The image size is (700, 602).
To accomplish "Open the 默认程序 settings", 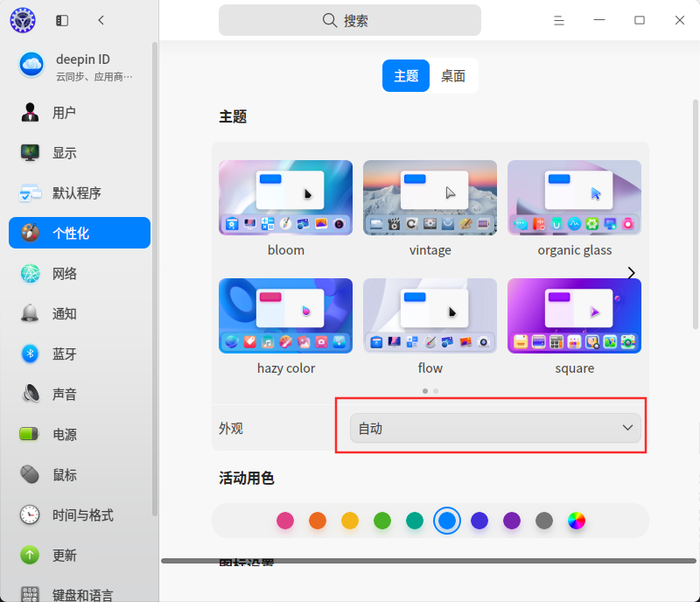I will [80, 192].
